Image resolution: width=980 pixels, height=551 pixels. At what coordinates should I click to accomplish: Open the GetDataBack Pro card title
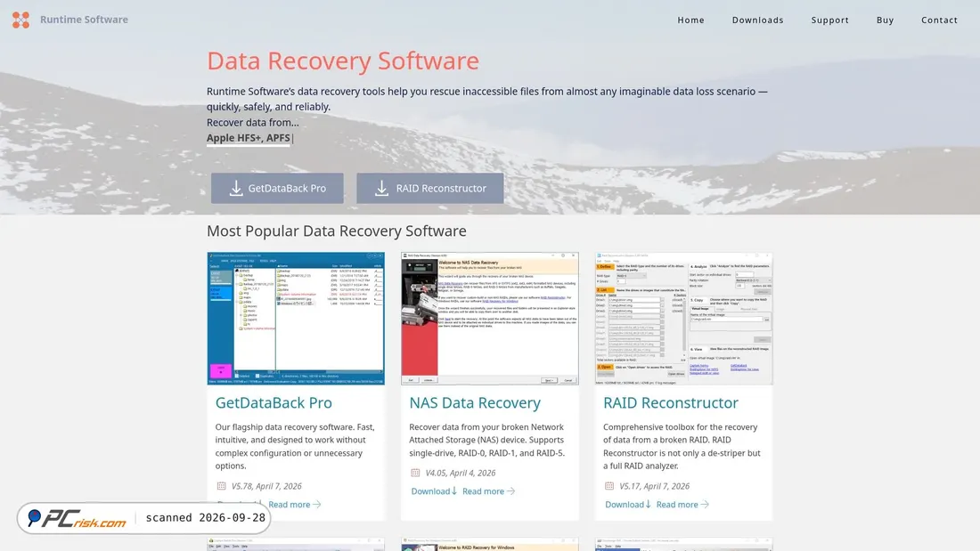tap(274, 403)
